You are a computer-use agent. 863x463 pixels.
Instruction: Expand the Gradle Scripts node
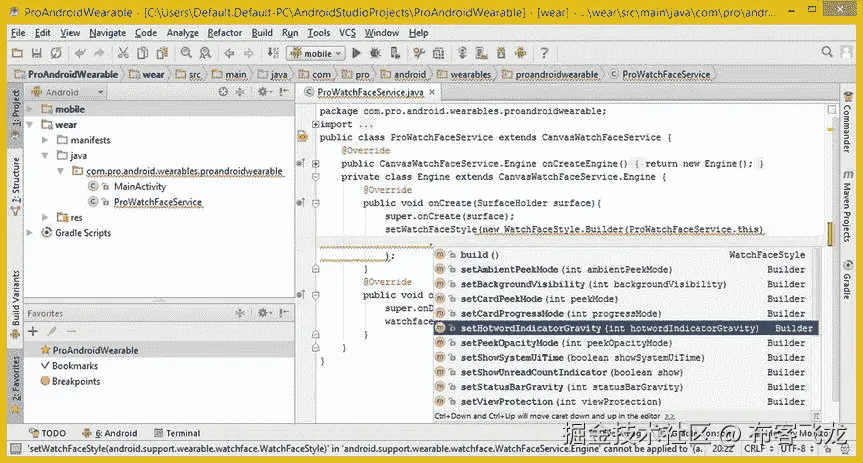[30, 233]
